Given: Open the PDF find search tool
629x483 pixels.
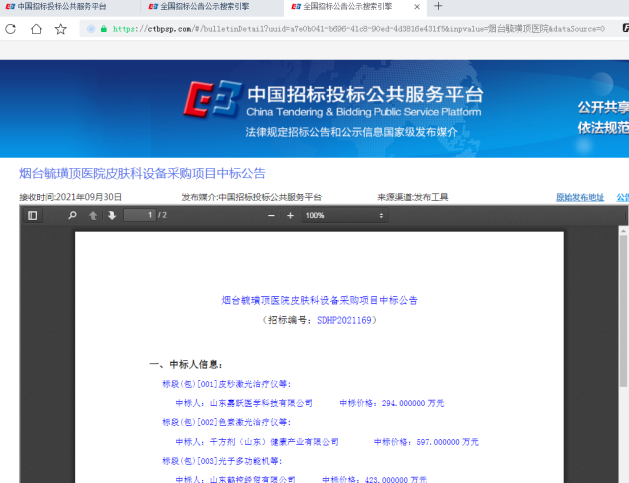Looking at the screenshot, I should [72, 215].
